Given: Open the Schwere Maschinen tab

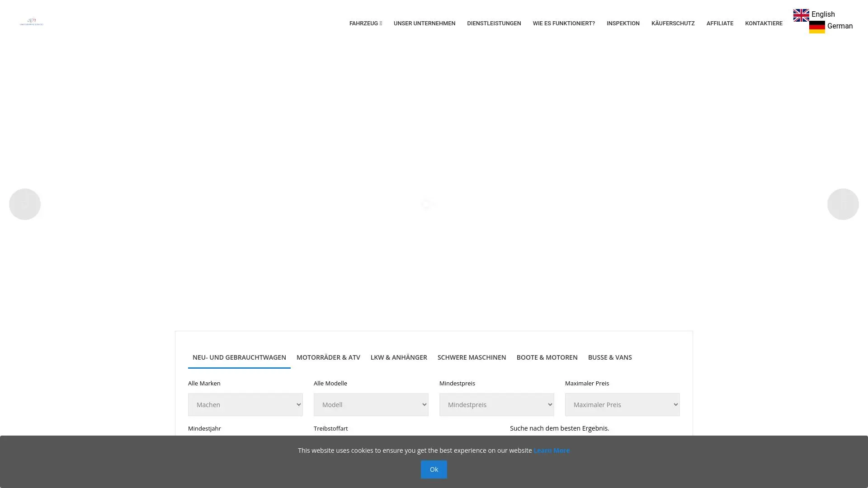Looking at the screenshot, I should 472,357.
